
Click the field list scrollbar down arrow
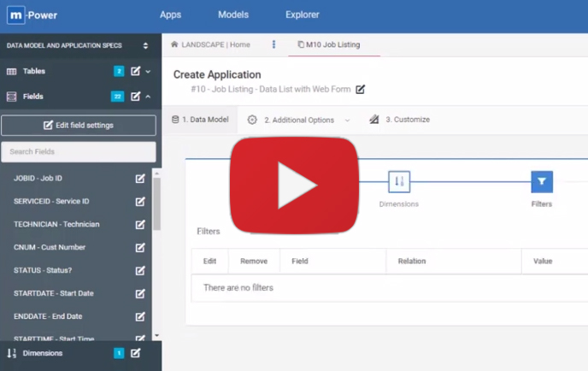click(x=156, y=336)
